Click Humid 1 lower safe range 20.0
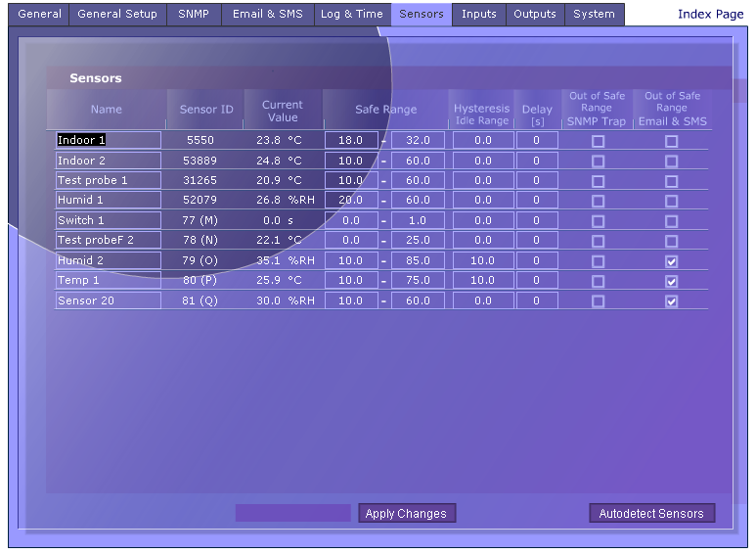756x554 pixels. point(351,200)
